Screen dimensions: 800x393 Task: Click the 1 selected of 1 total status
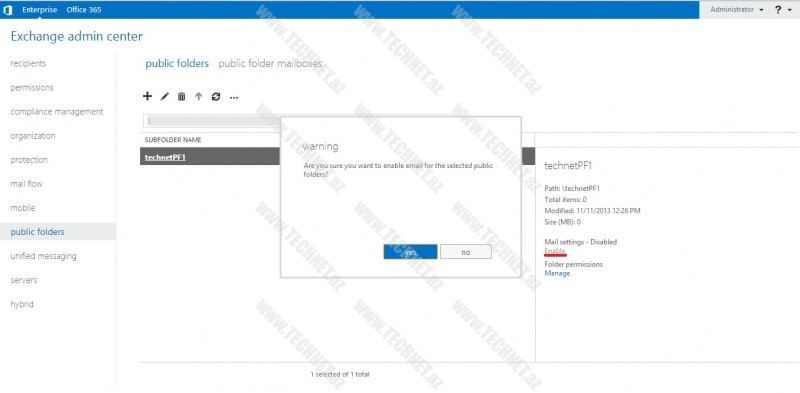point(340,374)
